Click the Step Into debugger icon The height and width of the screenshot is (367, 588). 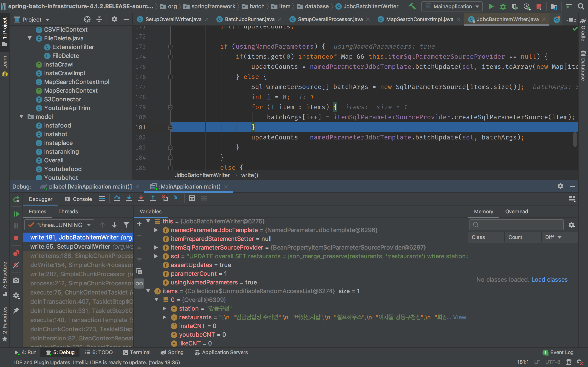click(129, 199)
